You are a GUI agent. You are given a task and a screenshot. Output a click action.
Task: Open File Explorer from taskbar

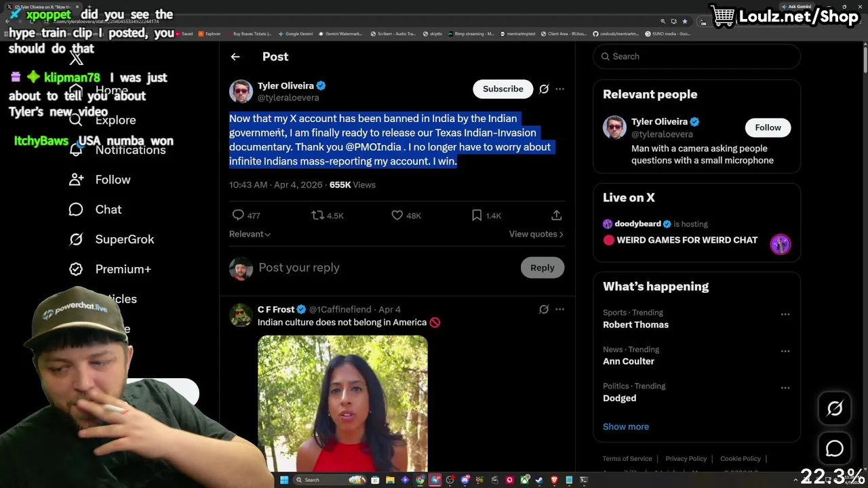click(390, 480)
